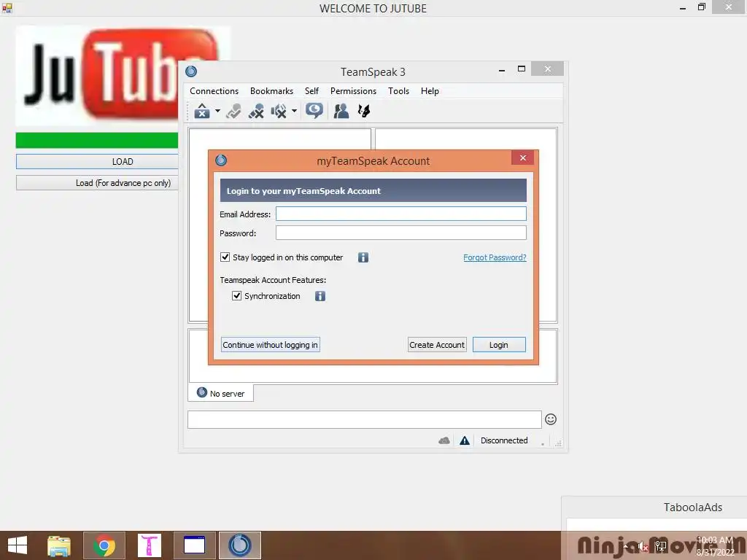Click the Login button

coord(499,345)
